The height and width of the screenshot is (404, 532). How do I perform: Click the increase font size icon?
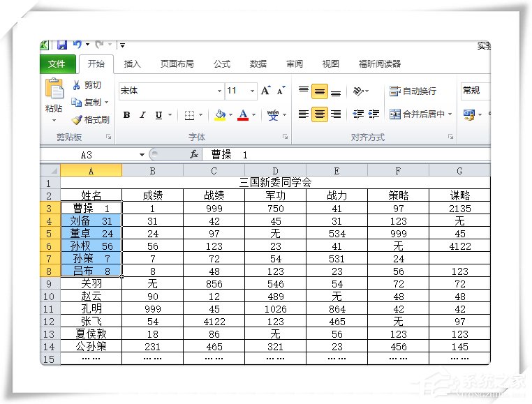tap(266, 91)
